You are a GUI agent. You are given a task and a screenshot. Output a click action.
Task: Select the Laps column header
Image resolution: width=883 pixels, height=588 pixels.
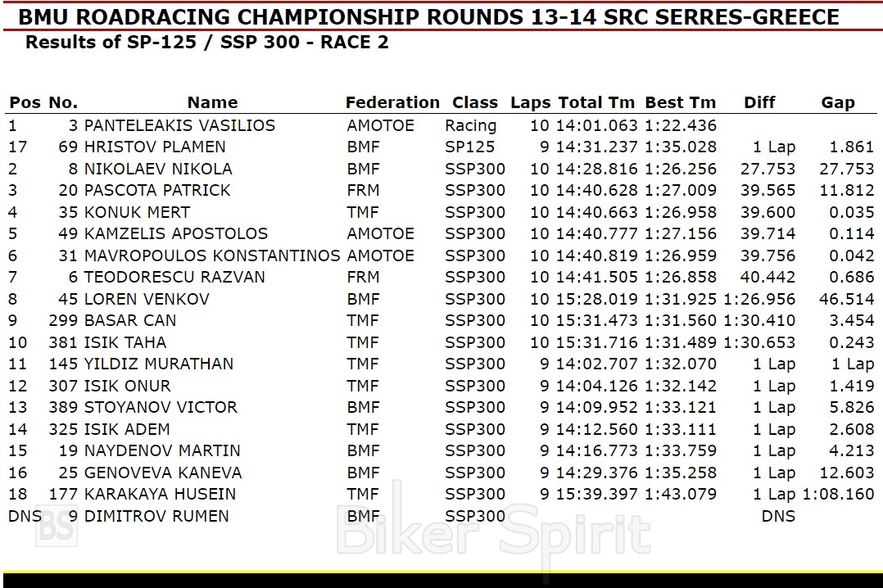tap(530, 102)
